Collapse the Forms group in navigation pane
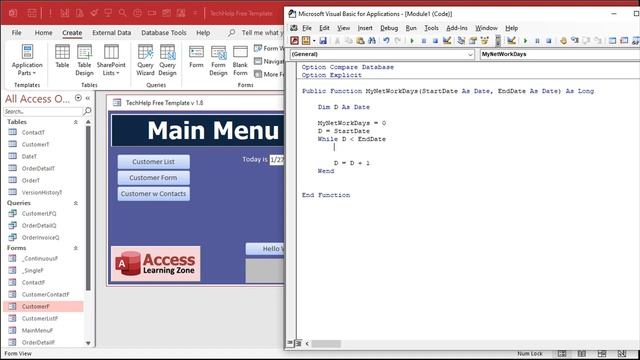 (x=76, y=248)
